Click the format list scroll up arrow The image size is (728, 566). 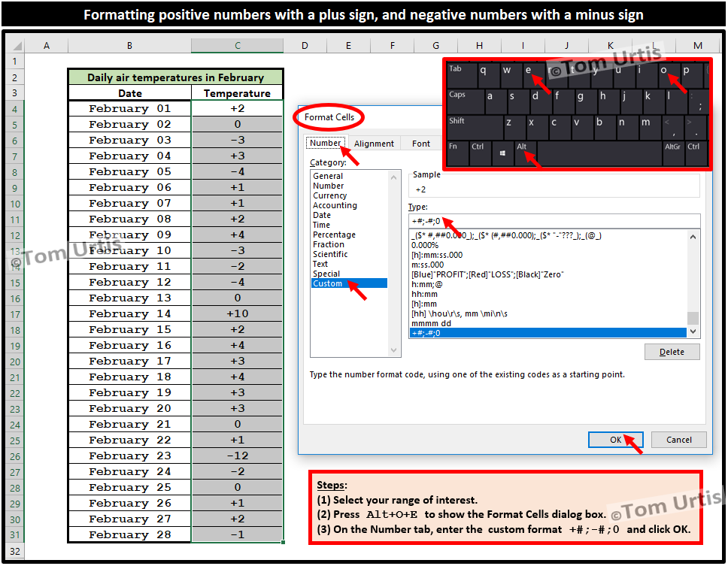coord(693,237)
